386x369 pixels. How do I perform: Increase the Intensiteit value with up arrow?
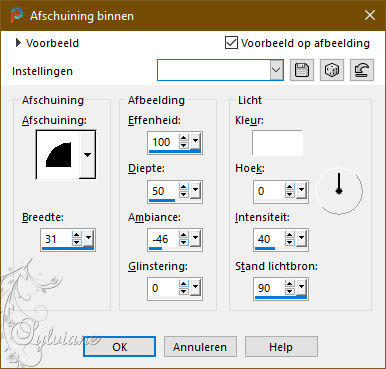(290, 235)
